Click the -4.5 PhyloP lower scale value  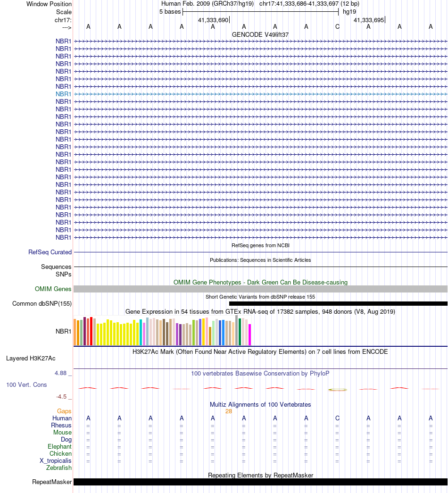click(x=61, y=397)
